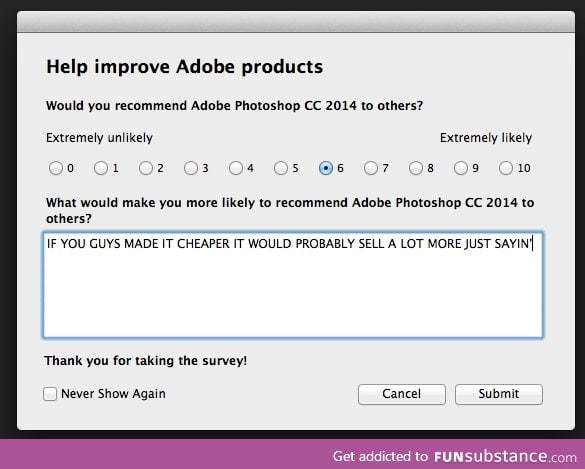The image size is (585, 469).
Task: Enable the Never Show Again checkbox
Action: 50,394
